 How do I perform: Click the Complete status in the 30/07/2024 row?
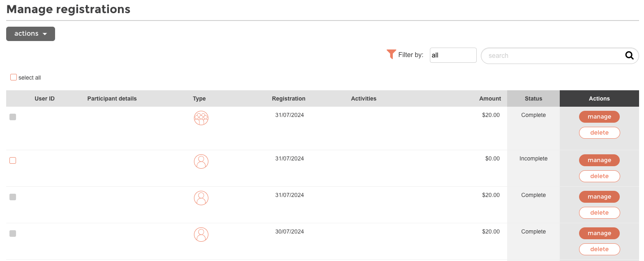(533, 231)
